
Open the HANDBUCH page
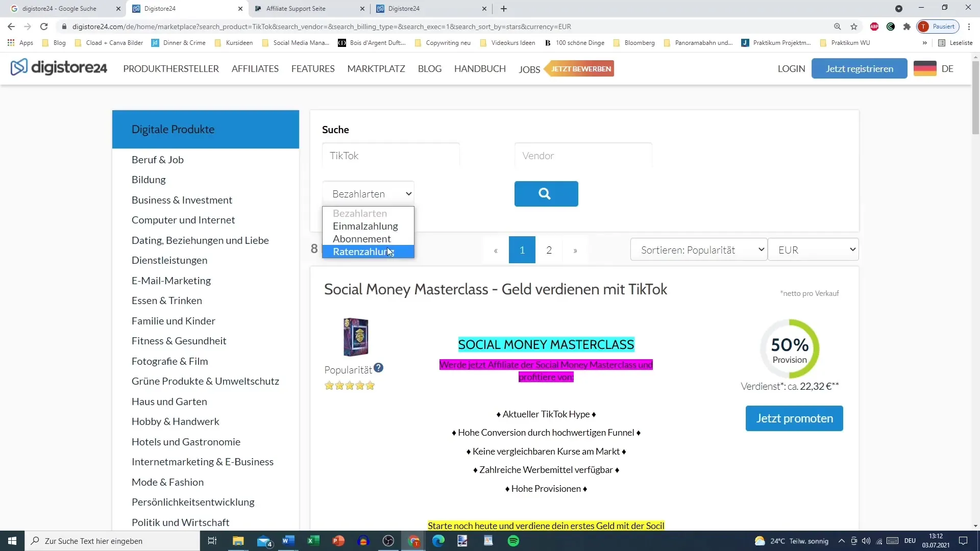click(480, 69)
